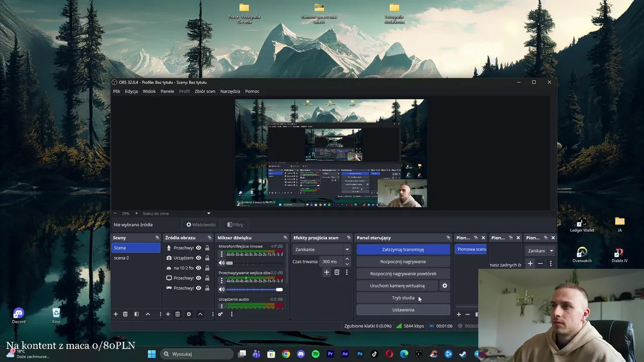The width and height of the screenshot is (644, 362).
Task: Undock the Panel sterujący dock
Action: [x=448, y=238]
